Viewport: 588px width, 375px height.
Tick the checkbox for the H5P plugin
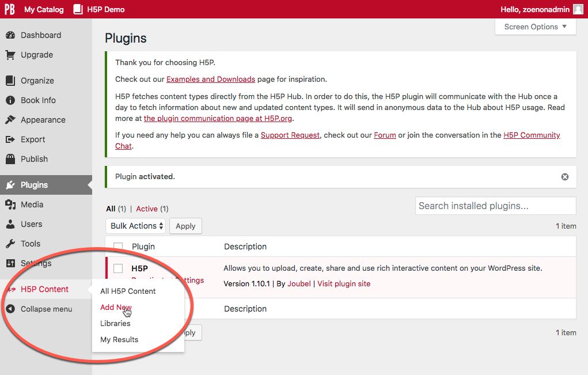(118, 268)
